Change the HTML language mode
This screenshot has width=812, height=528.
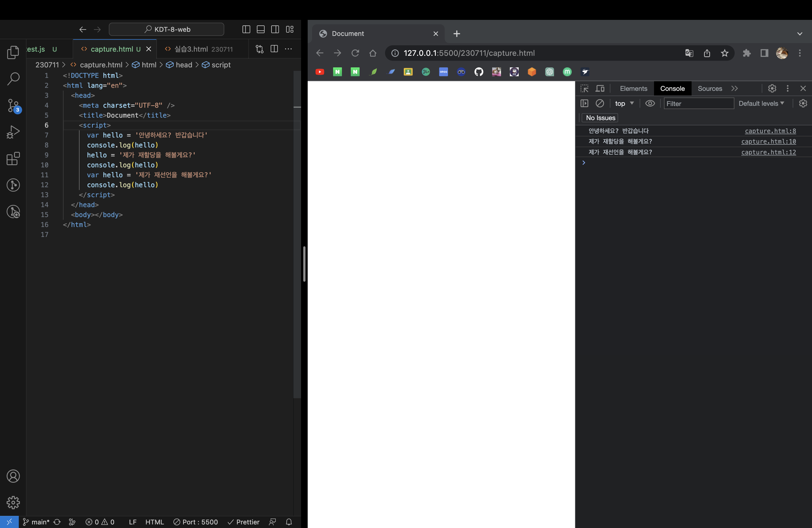click(x=155, y=522)
